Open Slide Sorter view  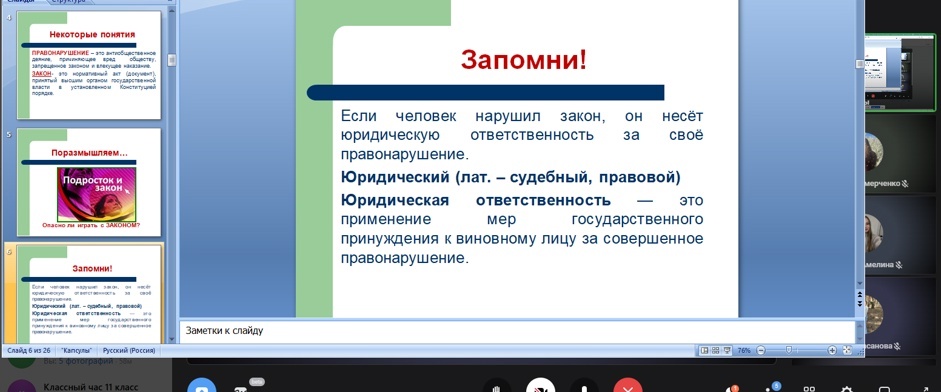tap(715, 350)
